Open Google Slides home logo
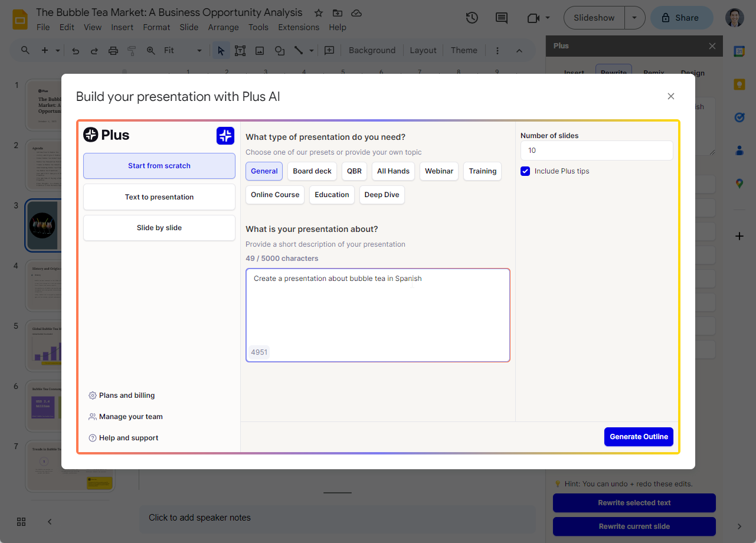The height and width of the screenshot is (543, 756). pos(21,19)
